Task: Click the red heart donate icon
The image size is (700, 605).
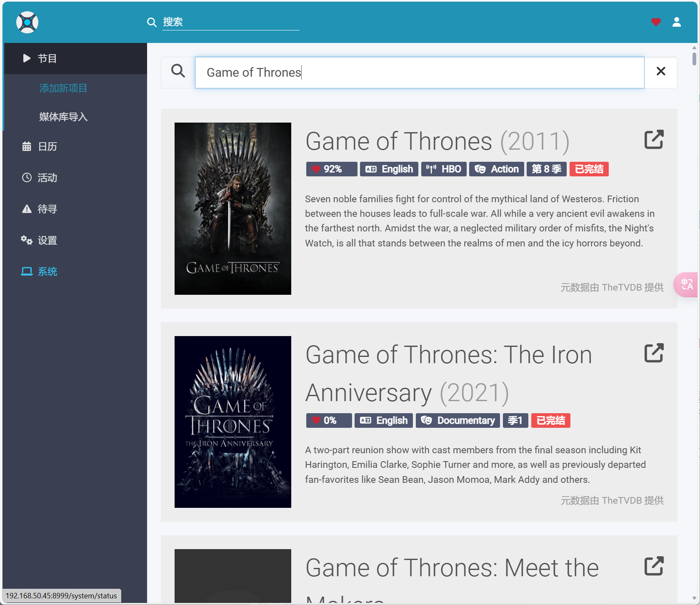Action: coord(656,22)
